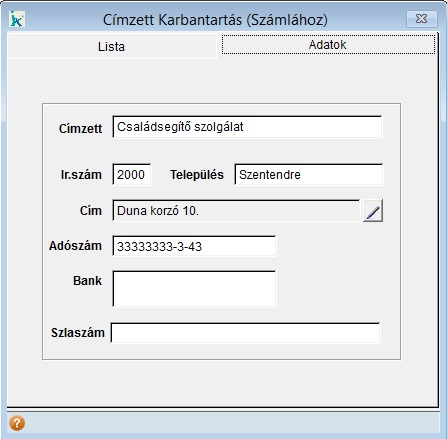The width and height of the screenshot is (447, 439).
Task: Click the Bank label text
Action: (87, 281)
